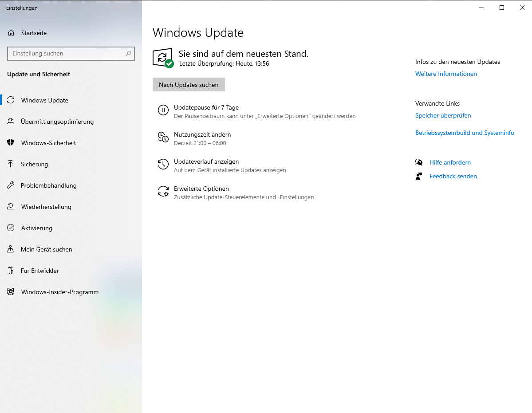Return to Startseite
This screenshot has height=413, width=532.
[x=71, y=32]
